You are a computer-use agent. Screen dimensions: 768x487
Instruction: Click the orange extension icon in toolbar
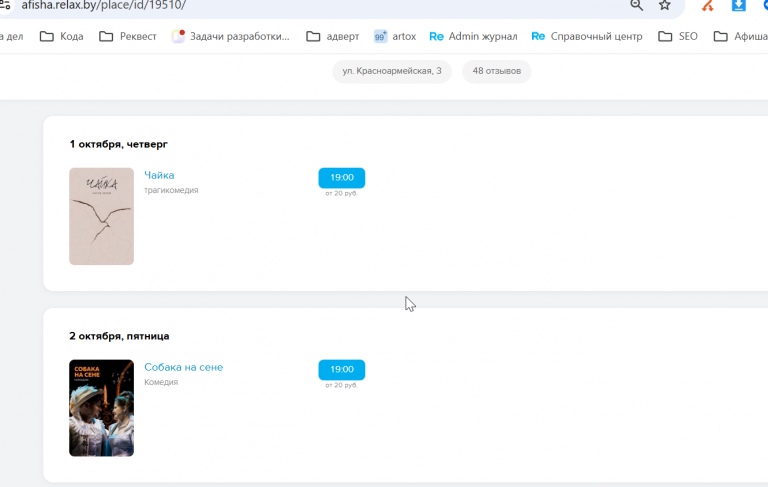tap(707, 5)
